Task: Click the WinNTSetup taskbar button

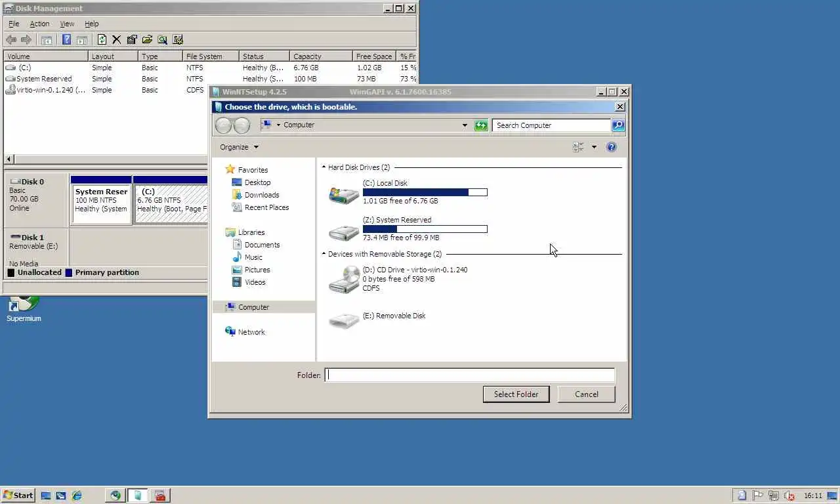Action: tap(137, 495)
